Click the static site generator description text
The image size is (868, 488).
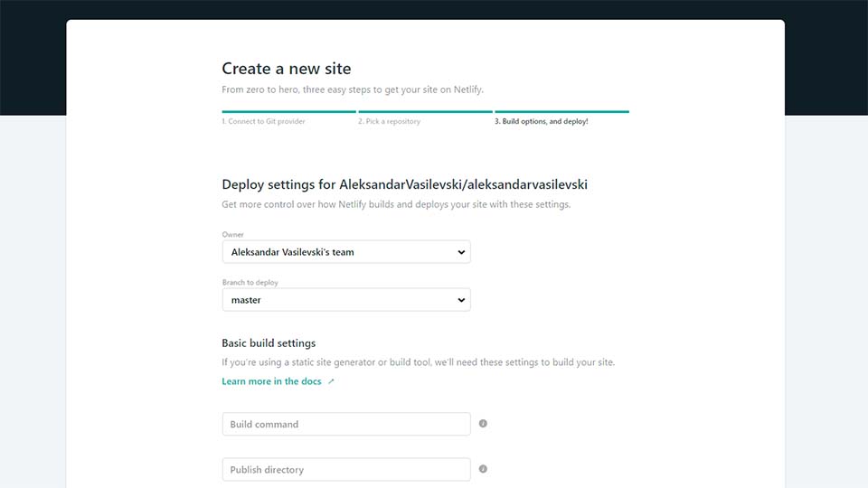(419, 362)
